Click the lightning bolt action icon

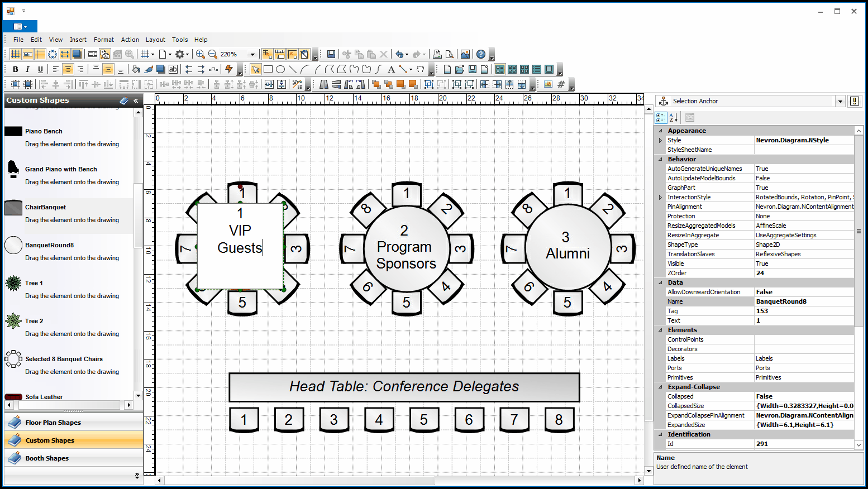(228, 69)
